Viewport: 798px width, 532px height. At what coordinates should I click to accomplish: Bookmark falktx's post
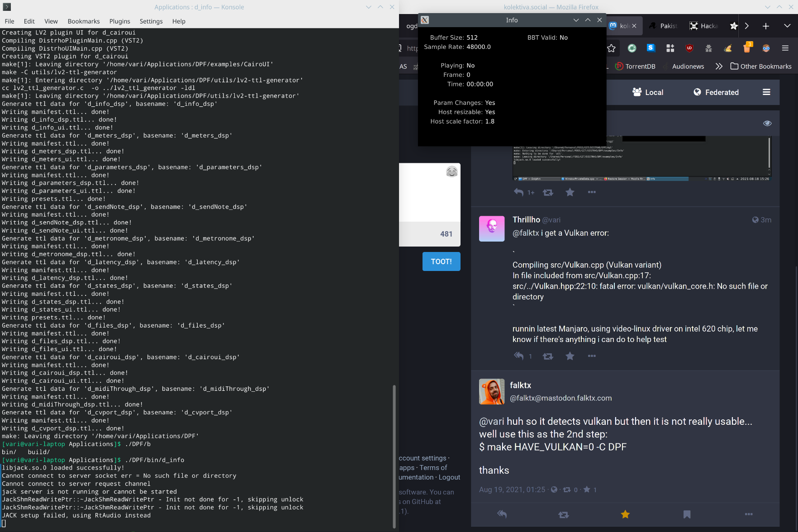point(687,514)
